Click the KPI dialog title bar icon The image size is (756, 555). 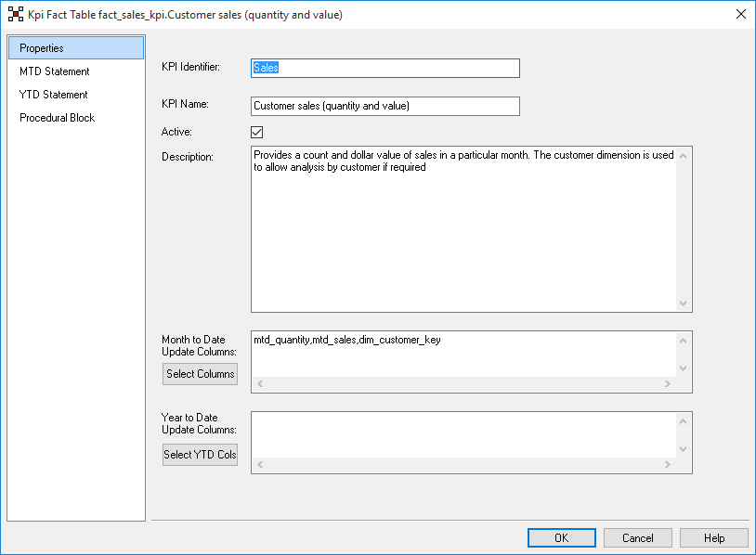click(15, 14)
